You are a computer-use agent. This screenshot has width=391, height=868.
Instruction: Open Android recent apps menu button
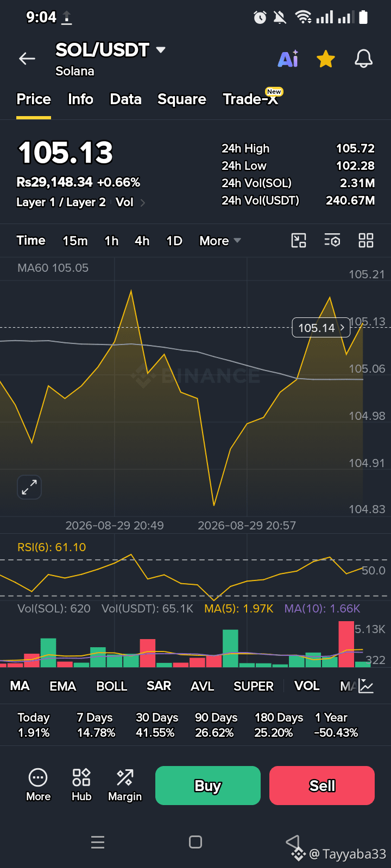(98, 842)
